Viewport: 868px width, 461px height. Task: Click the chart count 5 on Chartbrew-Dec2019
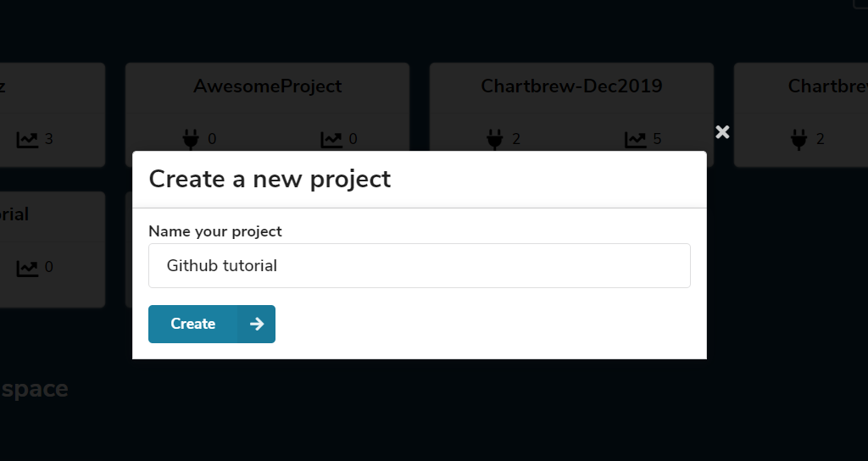(x=657, y=139)
